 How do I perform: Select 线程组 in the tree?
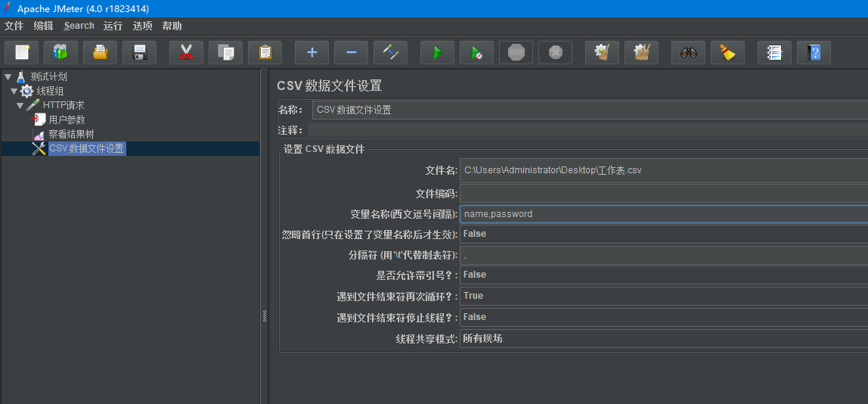[x=50, y=91]
